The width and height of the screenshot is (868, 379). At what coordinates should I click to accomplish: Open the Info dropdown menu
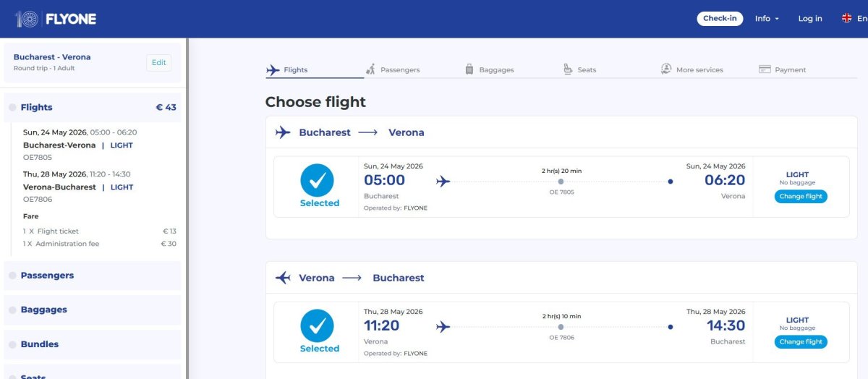(767, 19)
